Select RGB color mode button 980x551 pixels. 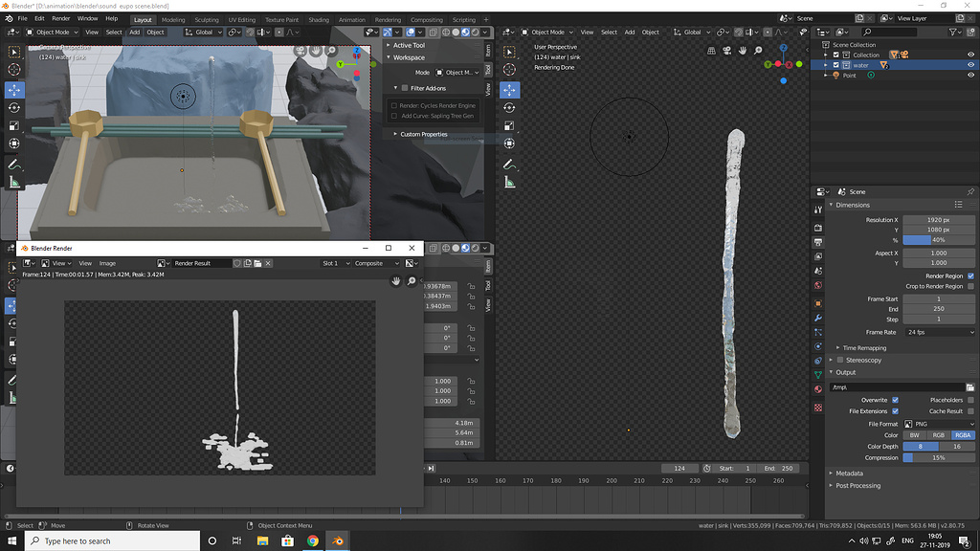[x=938, y=435]
